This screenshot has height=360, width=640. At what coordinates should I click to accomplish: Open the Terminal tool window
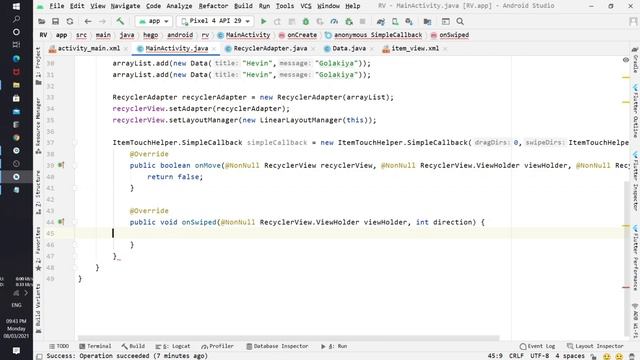point(95,346)
